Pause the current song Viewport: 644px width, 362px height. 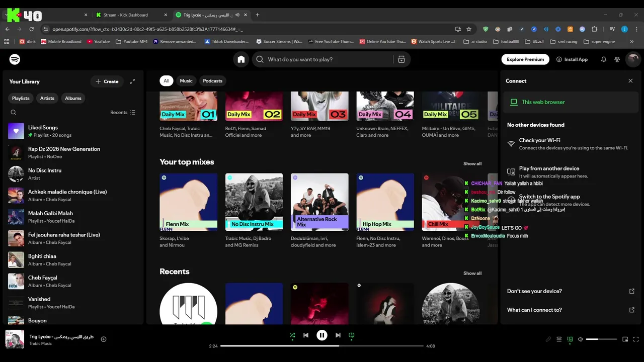pos(322,335)
